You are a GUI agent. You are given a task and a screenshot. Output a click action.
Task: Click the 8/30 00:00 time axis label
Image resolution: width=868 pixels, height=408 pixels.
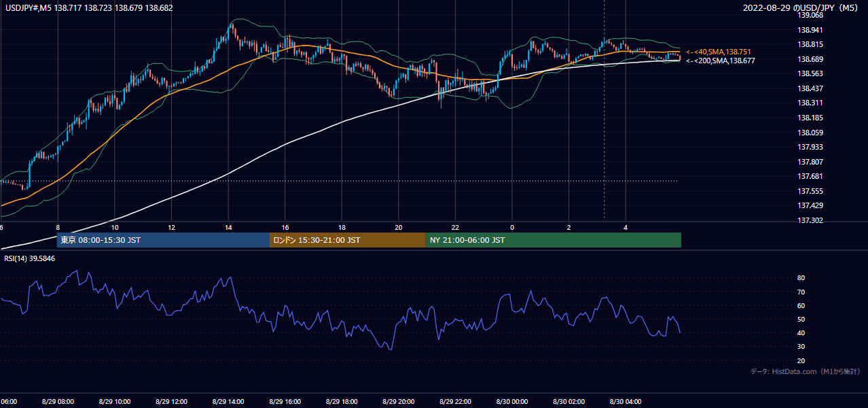tap(511, 402)
